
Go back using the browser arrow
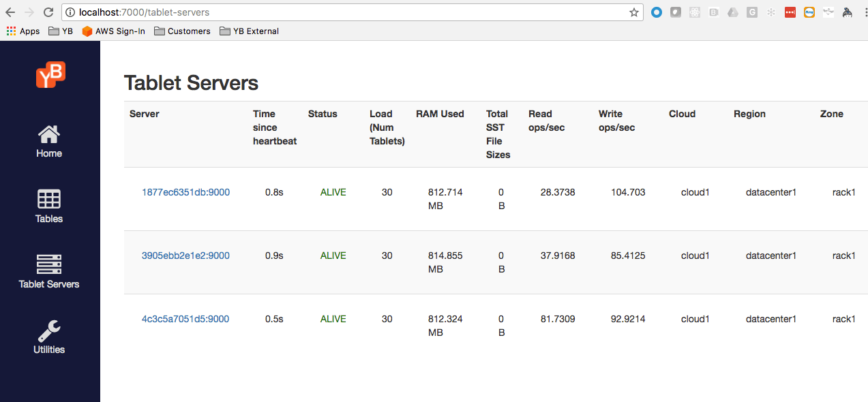click(x=10, y=12)
